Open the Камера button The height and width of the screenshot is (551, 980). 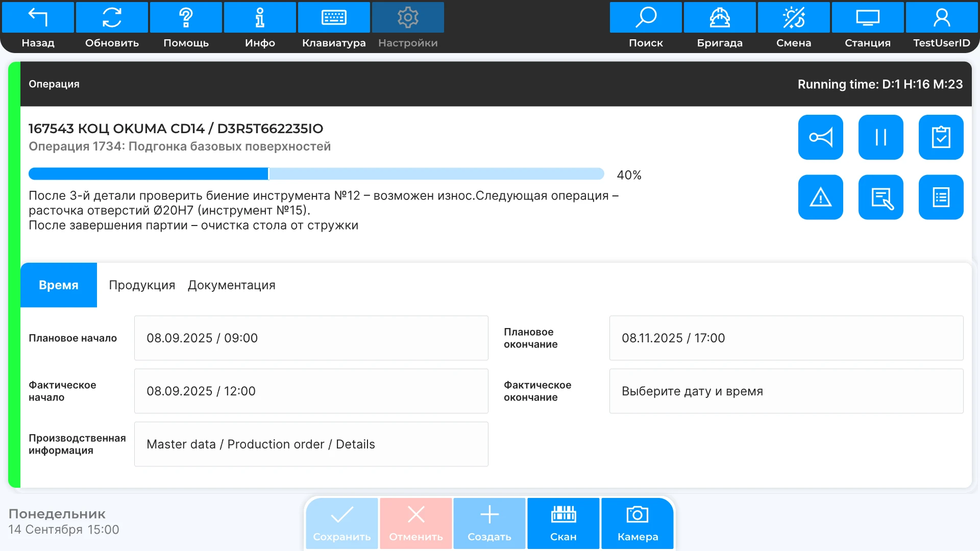638,523
